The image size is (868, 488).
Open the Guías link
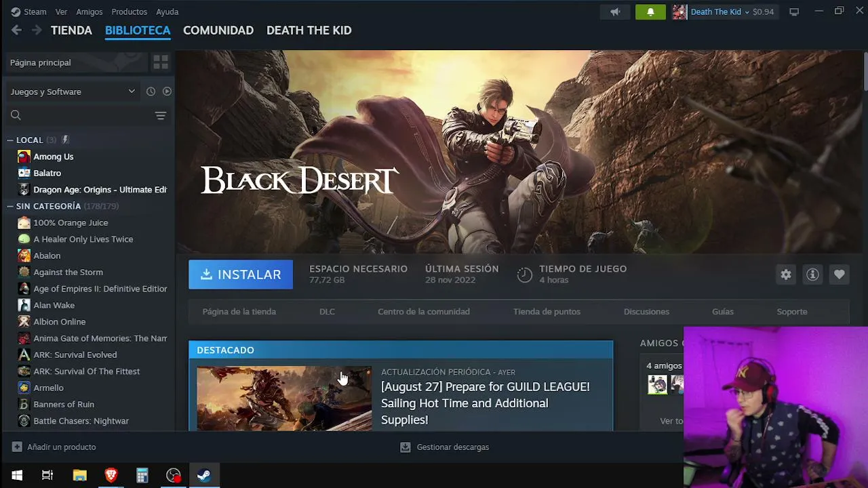pos(723,312)
